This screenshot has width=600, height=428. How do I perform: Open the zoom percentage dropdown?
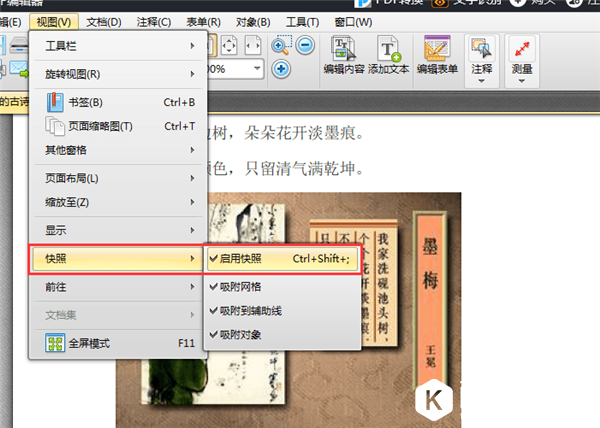click(x=259, y=69)
